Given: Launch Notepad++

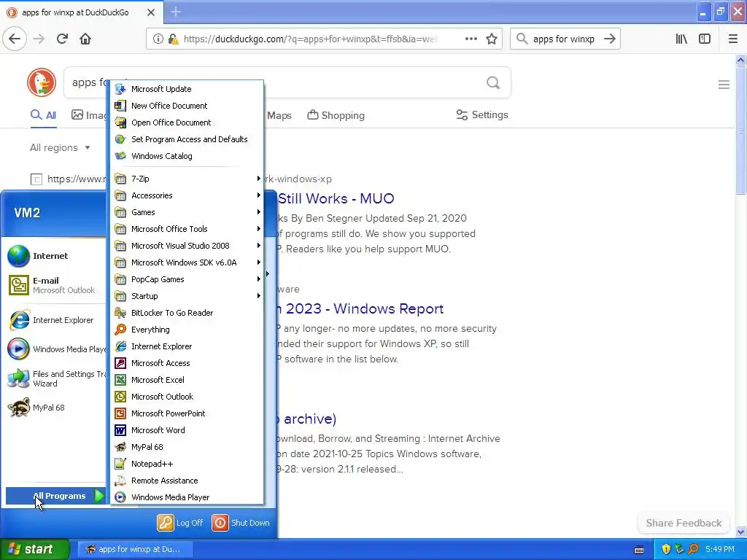Looking at the screenshot, I should point(187,464).
